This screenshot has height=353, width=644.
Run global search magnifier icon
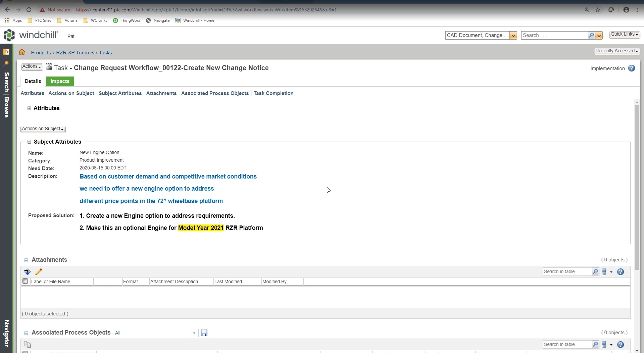pos(591,35)
